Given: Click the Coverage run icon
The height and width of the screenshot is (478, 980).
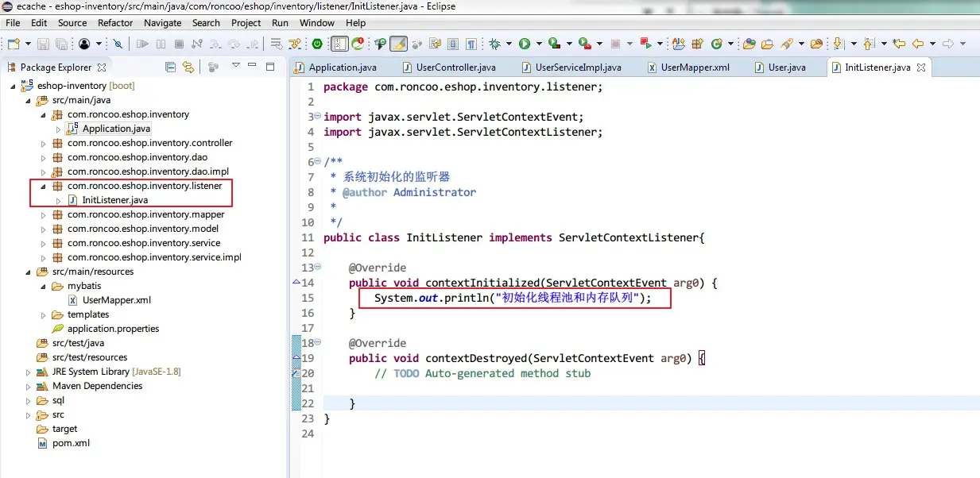Looking at the screenshot, I should coord(554,44).
